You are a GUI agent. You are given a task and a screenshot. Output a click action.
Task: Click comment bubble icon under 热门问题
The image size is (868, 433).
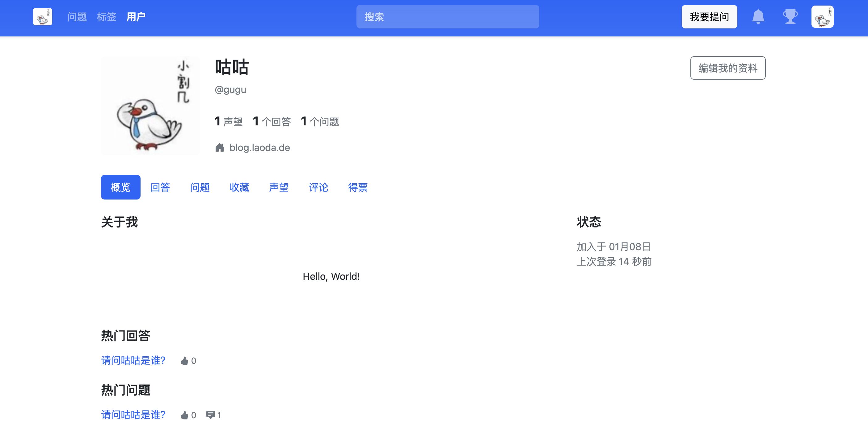pos(210,415)
